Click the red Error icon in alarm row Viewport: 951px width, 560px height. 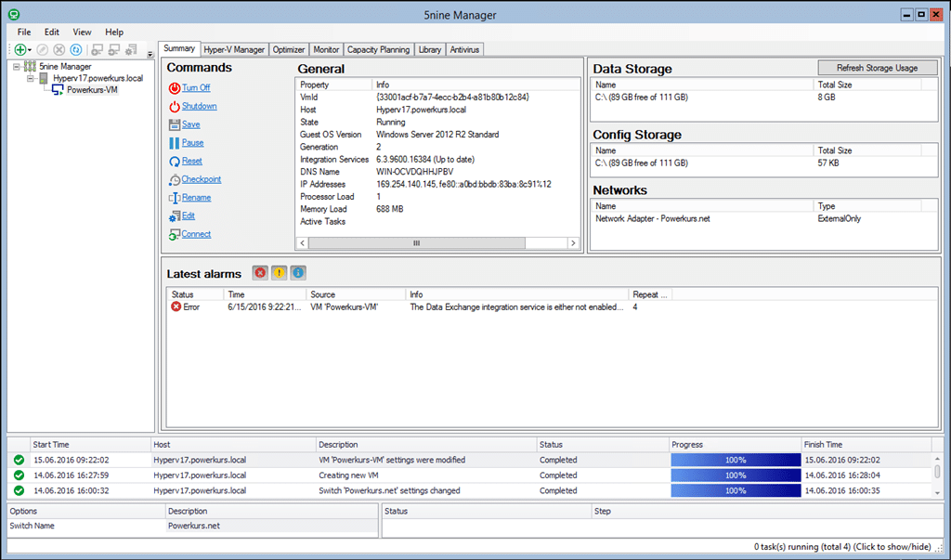coord(176,307)
